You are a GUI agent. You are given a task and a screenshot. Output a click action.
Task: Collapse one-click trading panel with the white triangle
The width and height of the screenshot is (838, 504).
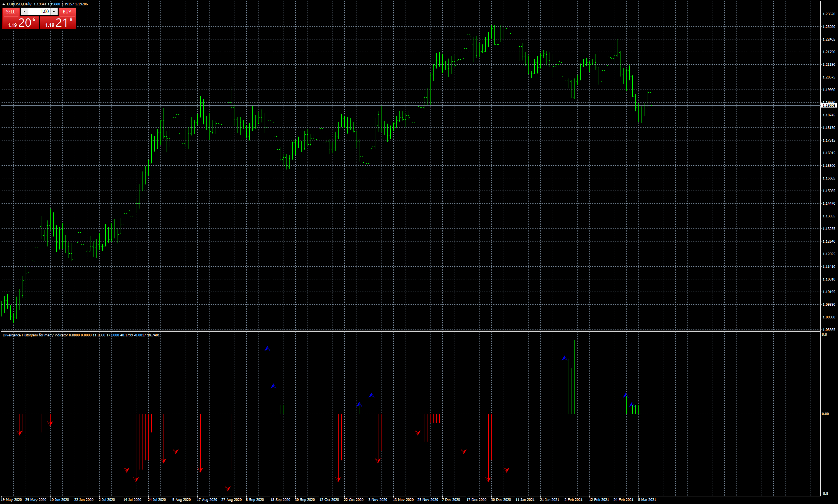pyautogui.click(x=3, y=4)
